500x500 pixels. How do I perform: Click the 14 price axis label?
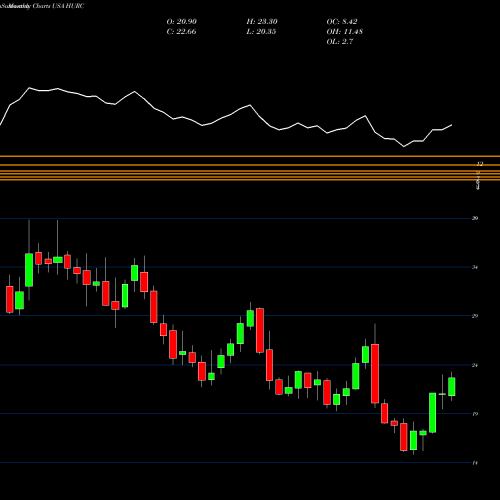(475, 463)
